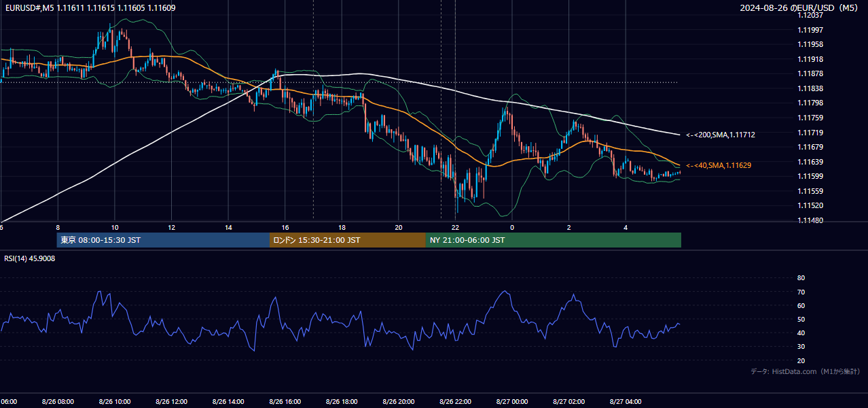Click price level 1.11798 on the price axis
The height and width of the screenshot is (408, 868).
pyautogui.click(x=810, y=103)
